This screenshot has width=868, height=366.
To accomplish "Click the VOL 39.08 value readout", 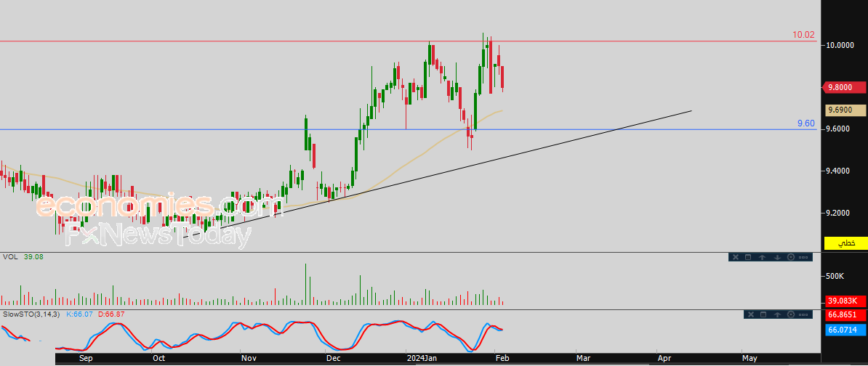I will tap(33, 257).
